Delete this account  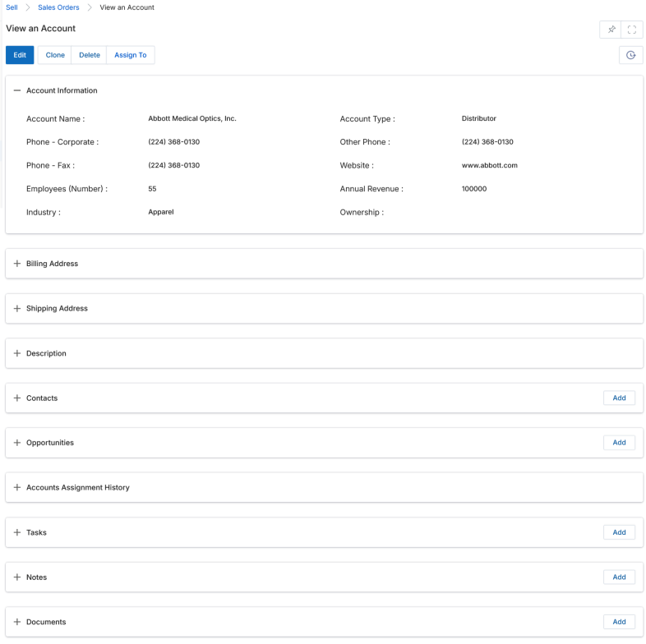click(x=90, y=55)
